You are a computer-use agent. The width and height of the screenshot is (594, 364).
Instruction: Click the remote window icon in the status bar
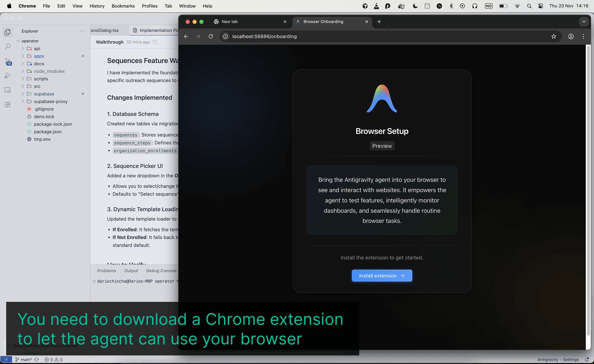(6, 360)
